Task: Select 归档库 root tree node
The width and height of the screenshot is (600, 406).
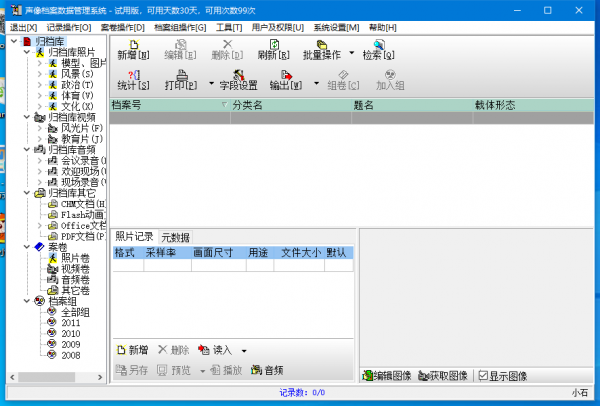Action: pos(50,41)
